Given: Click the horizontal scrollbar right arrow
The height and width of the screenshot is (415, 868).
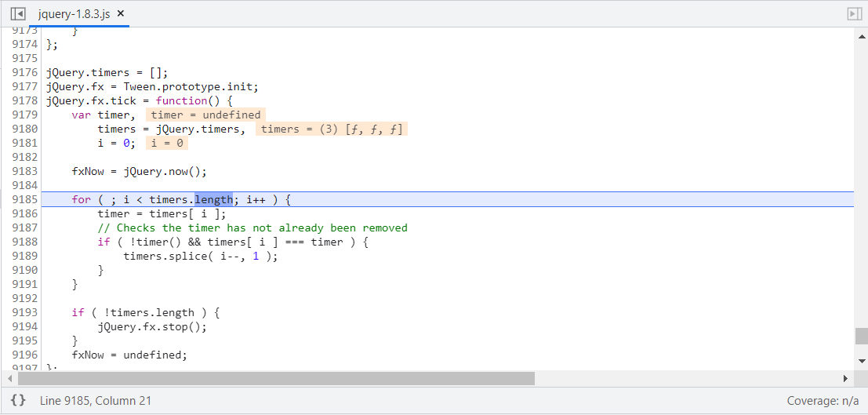Looking at the screenshot, I should coord(845,378).
